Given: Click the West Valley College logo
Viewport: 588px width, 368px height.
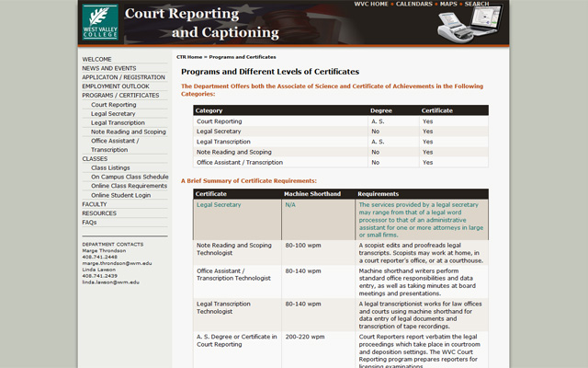Looking at the screenshot, I should (100, 22).
